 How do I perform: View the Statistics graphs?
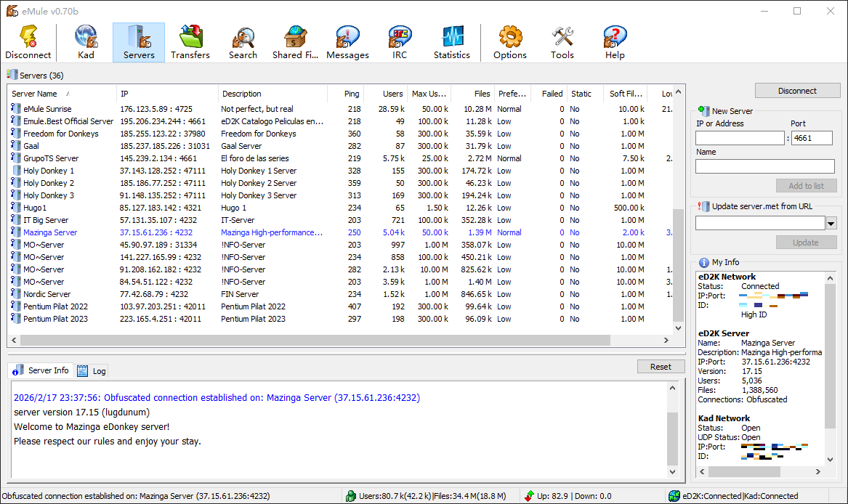(x=452, y=42)
